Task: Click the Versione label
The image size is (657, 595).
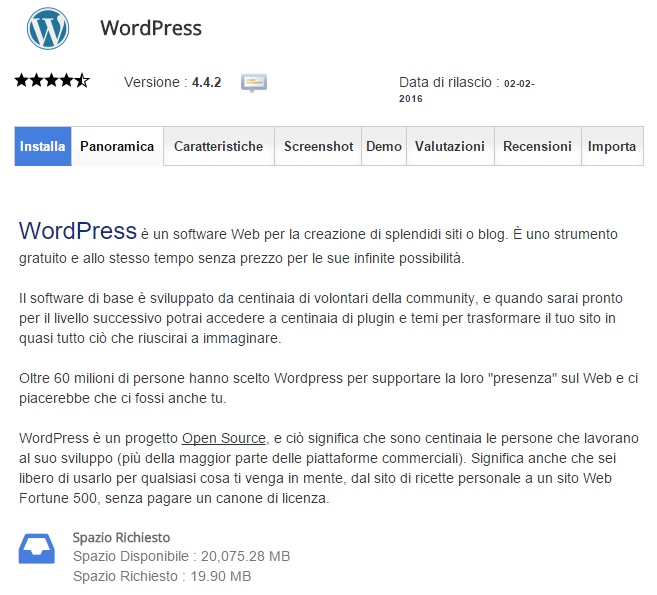Action: (x=156, y=82)
